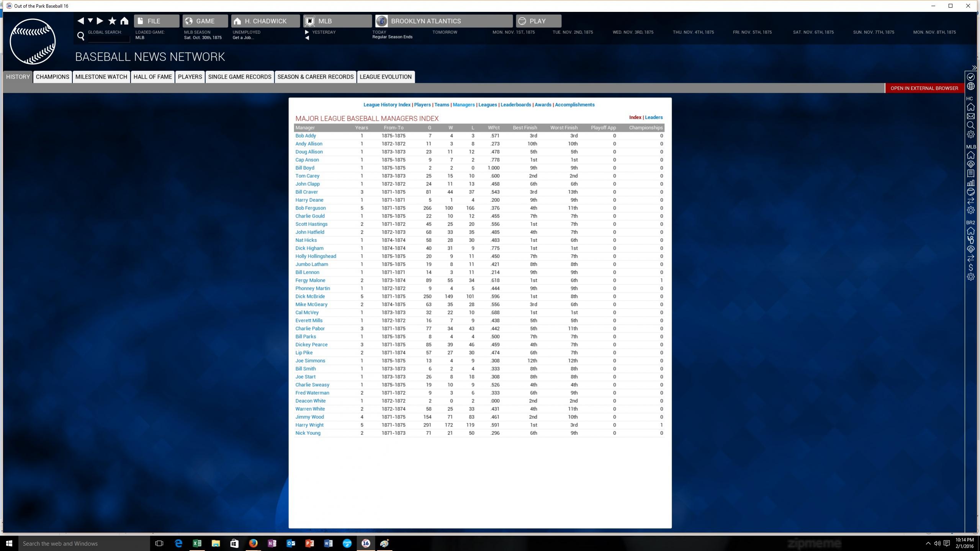Image resolution: width=980 pixels, height=551 pixels.
Task: Open the MLB statistics bar chart icon
Action: point(970,183)
